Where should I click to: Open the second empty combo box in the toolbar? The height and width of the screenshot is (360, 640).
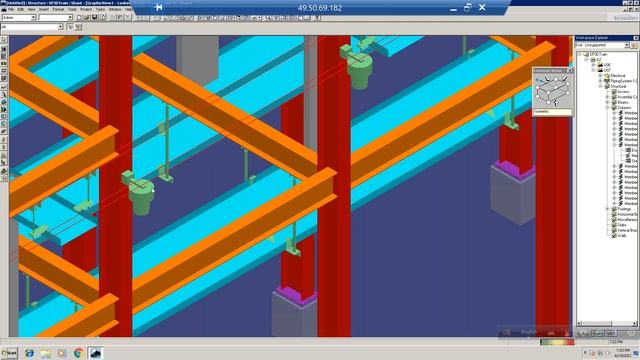pyautogui.click(x=70, y=18)
